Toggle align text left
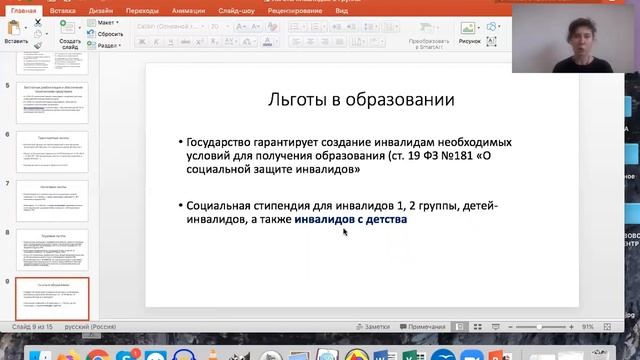The image size is (640, 360). 296,42
